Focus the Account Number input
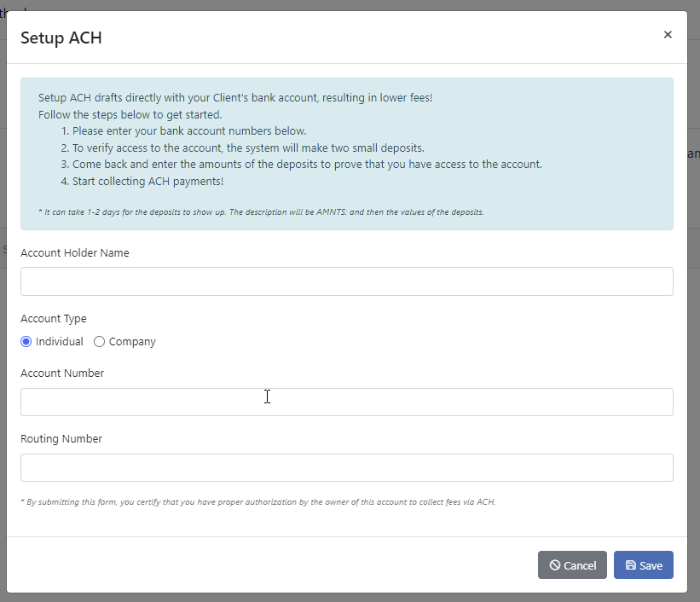 (346, 402)
